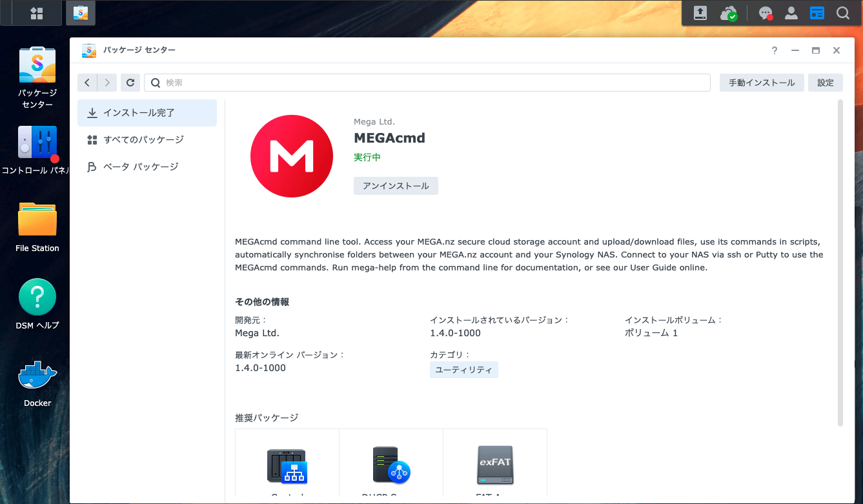Open Docker from the desktop
This screenshot has height=504, width=863.
pos(37,374)
